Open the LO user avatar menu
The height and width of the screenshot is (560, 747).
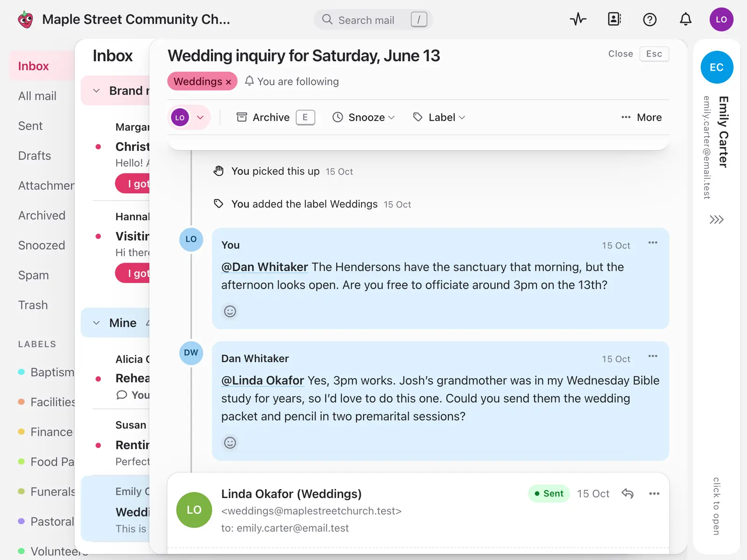coord(721,20)
